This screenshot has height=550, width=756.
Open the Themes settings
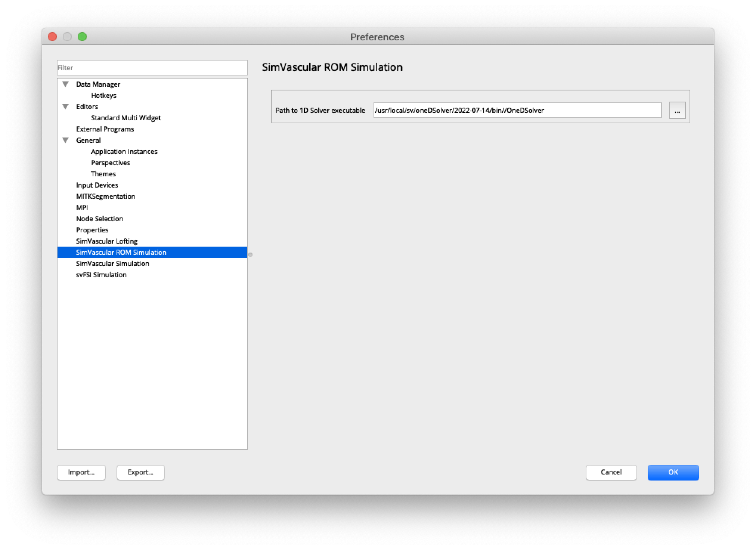[103, 174]
